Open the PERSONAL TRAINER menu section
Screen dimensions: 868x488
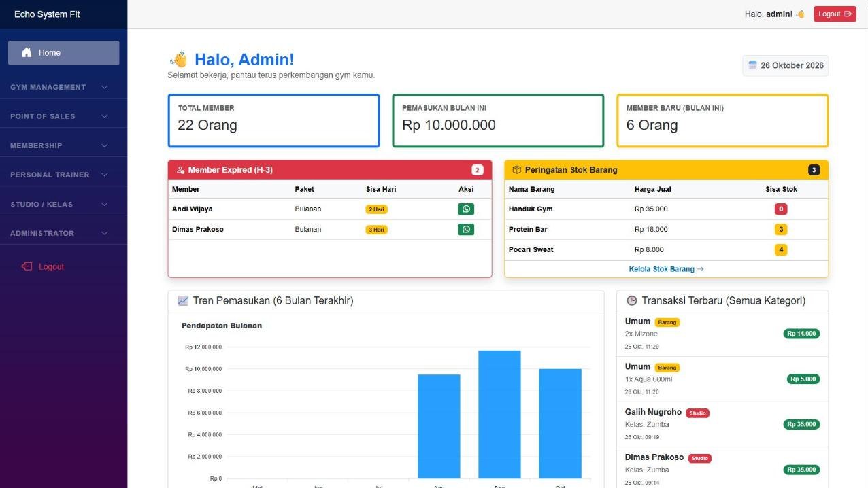[x=63, y=175]
